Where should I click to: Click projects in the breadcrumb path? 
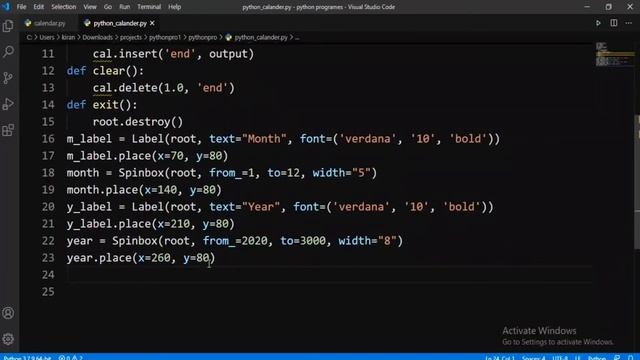pyautogui.click(x=131, y=38)
